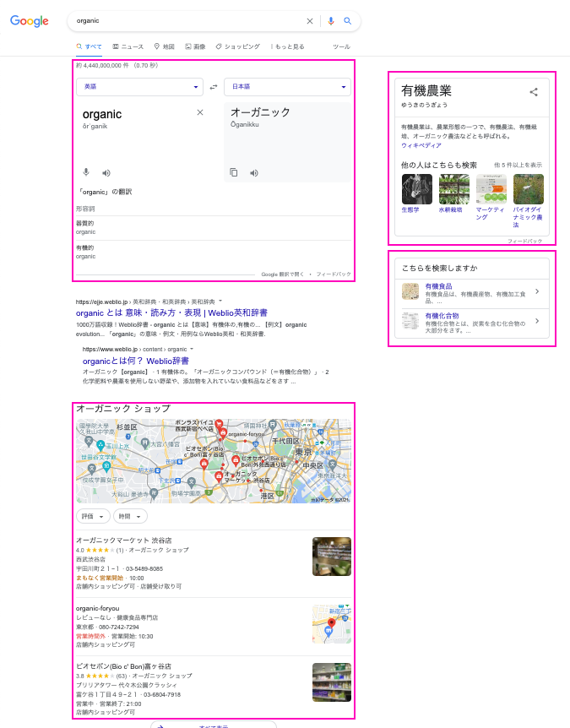Open もっと見る menu
The image size is (570, 728).
[288, 46]
